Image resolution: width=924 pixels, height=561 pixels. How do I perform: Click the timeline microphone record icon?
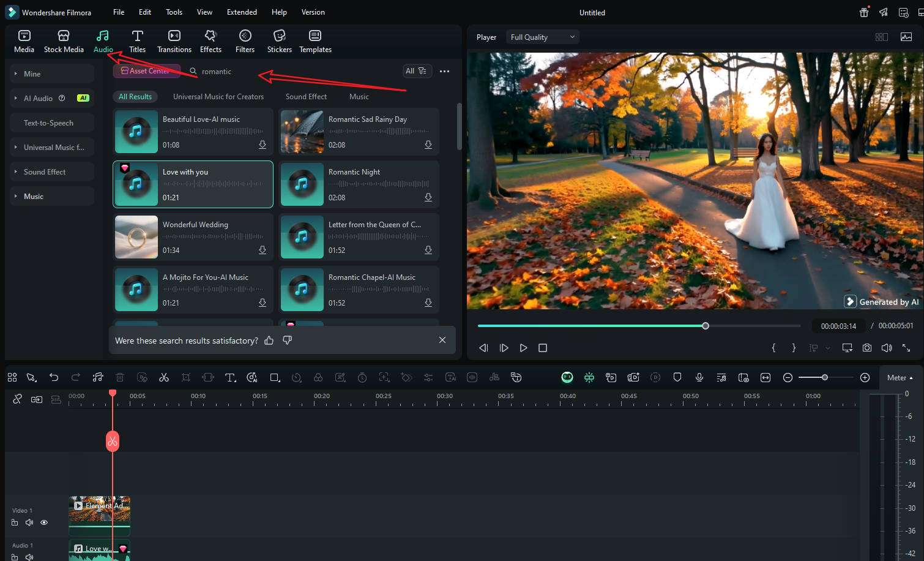coord(699,378)
